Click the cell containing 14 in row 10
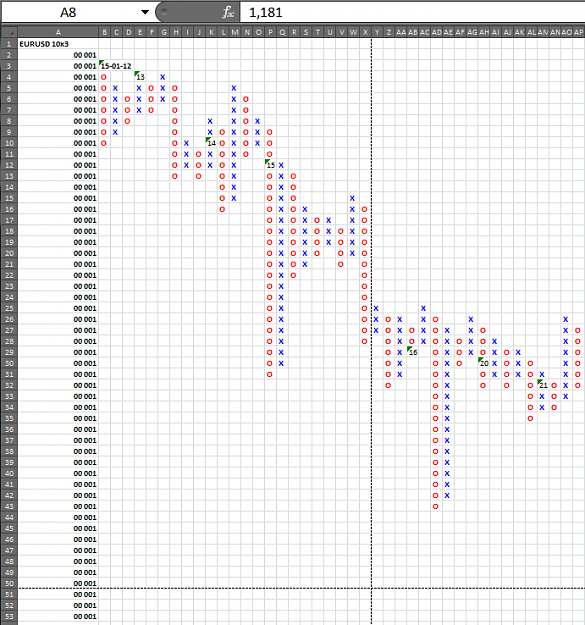This screenshot has width=585, height=625. pos(211,143)
